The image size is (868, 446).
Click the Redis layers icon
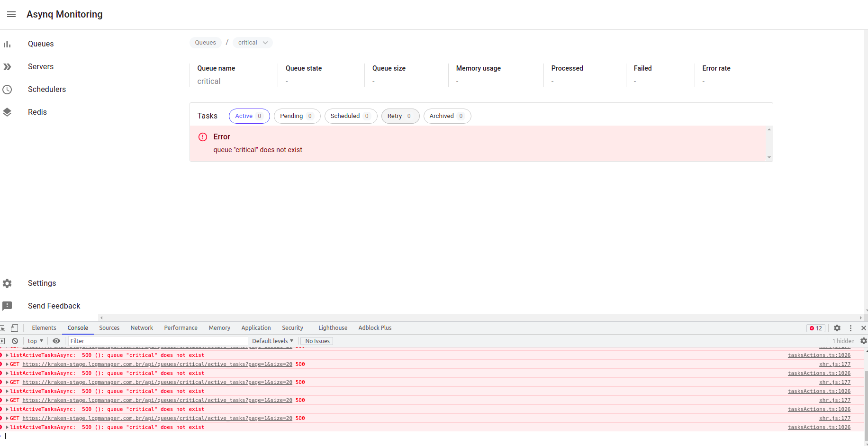(x=7, y=112)
